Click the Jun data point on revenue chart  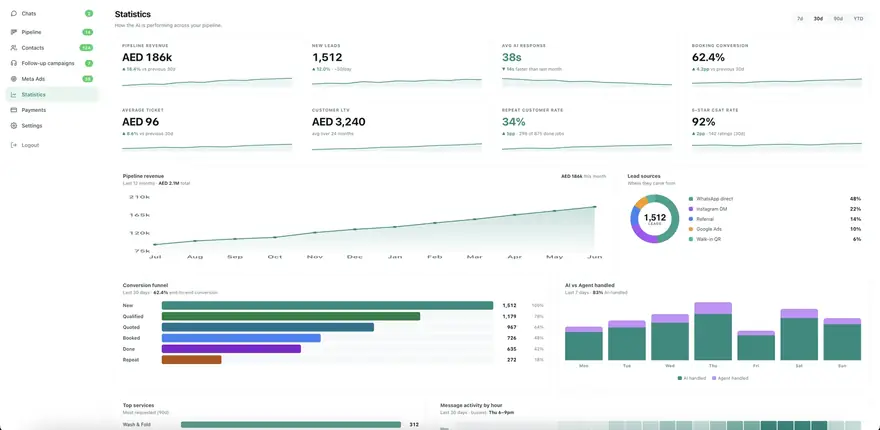tap(595, 207)
